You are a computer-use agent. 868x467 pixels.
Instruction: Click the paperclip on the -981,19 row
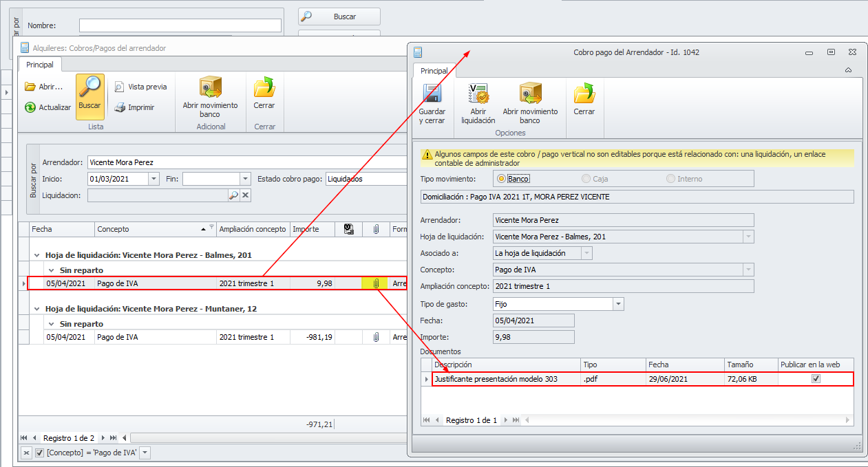tap(376, 337)
